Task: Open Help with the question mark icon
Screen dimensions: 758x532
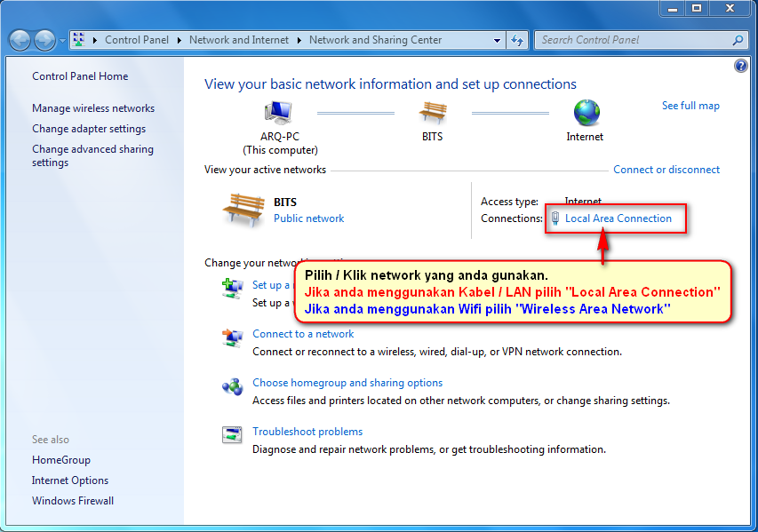Action: click(x=740, y=66)
